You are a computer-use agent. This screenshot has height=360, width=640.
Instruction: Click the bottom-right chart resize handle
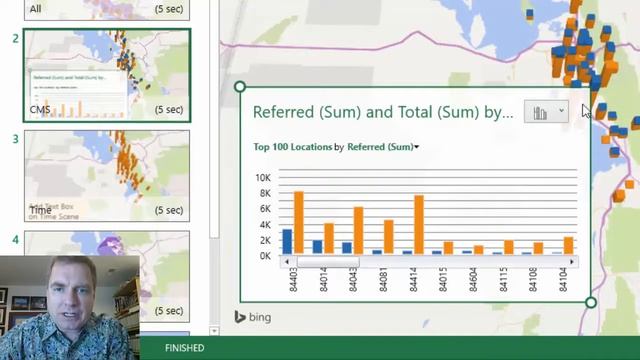tap(591, 302)
